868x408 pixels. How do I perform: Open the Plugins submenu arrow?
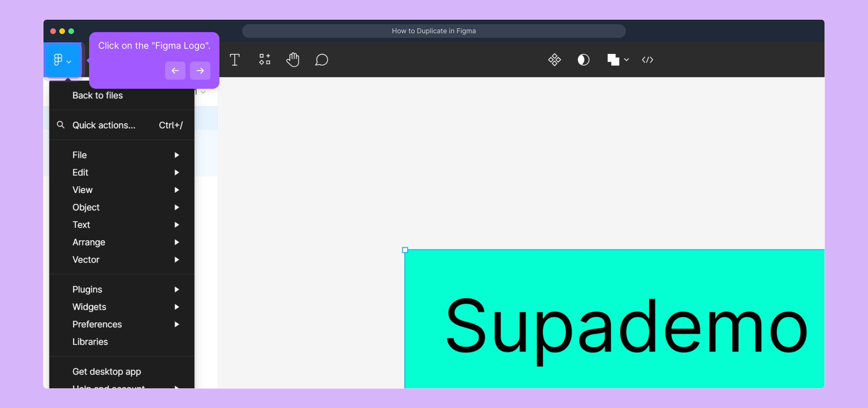[176, 289]
